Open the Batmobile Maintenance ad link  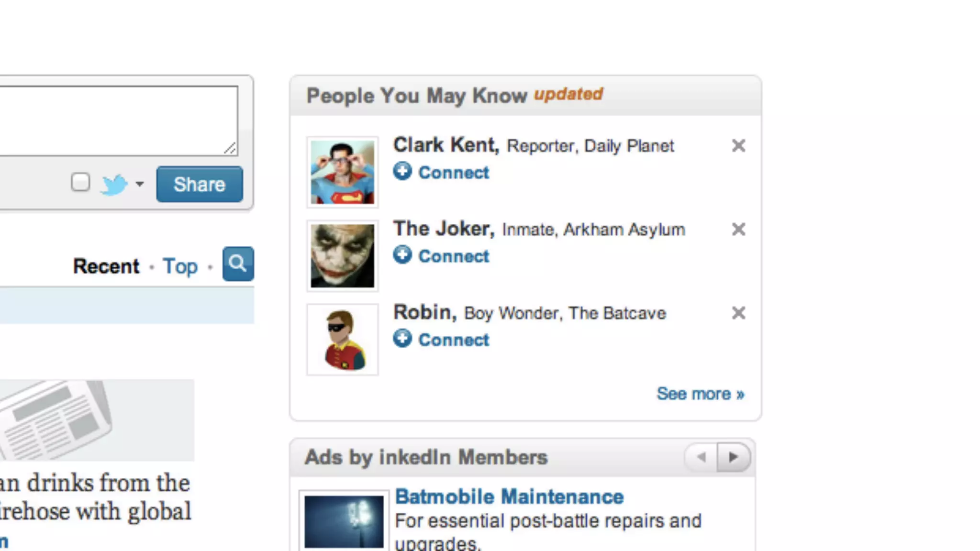[x=509, y=497]
